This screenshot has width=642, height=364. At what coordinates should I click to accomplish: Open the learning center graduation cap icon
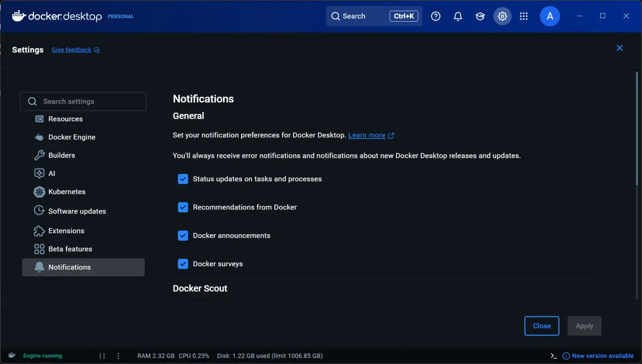[x=480, y=16]
